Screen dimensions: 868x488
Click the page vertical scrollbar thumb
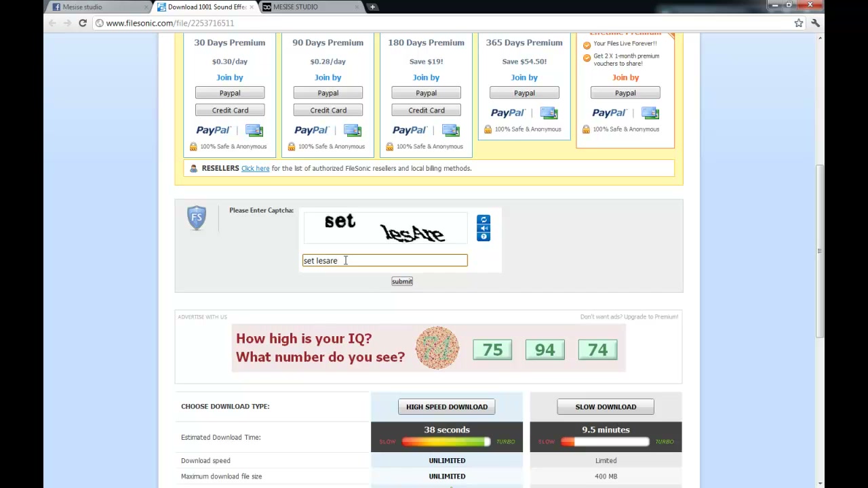point(820,251)
